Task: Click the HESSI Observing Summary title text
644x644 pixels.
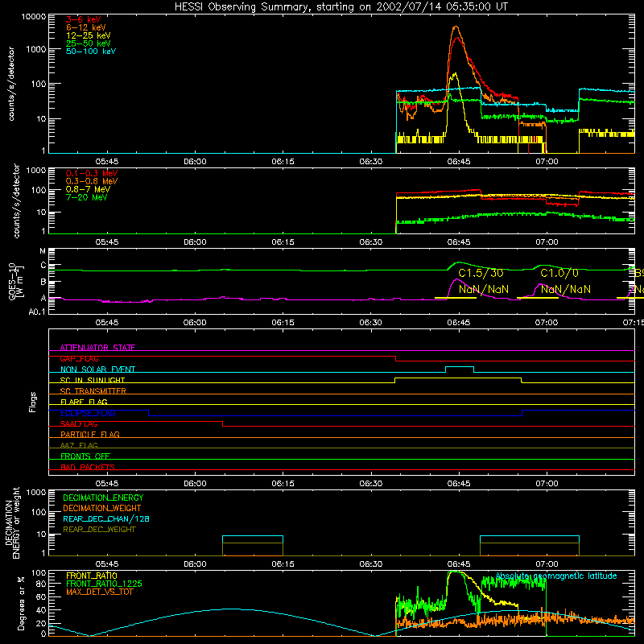Action: 341,7
